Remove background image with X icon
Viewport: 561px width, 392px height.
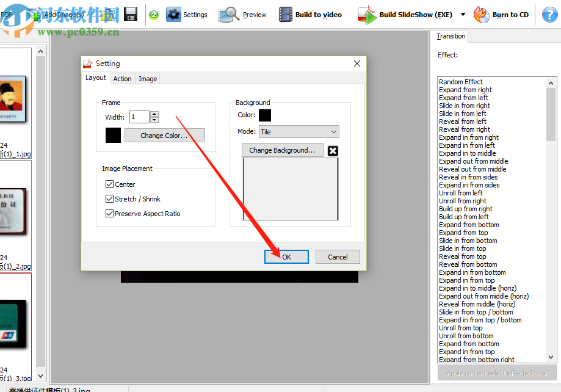[x=333, y=151]
